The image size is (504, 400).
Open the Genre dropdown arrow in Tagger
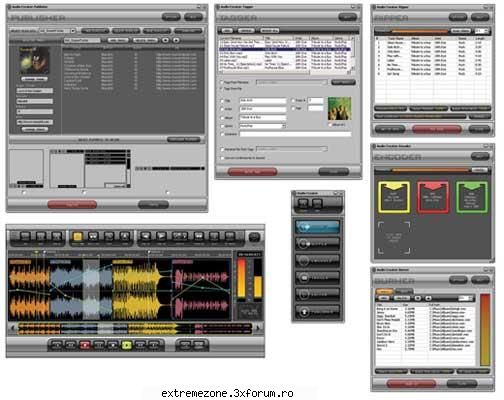[x=284, y=126]
